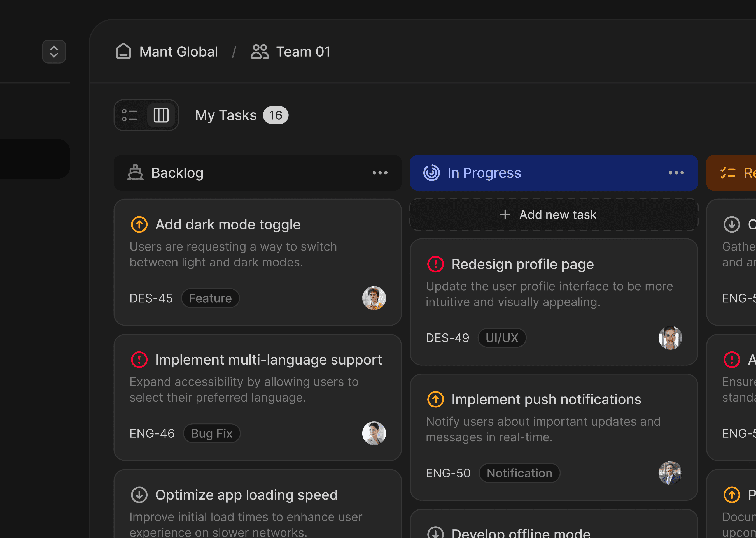
Task: Expand the sidebar workspace switcher chevrons
Action: 54,52
